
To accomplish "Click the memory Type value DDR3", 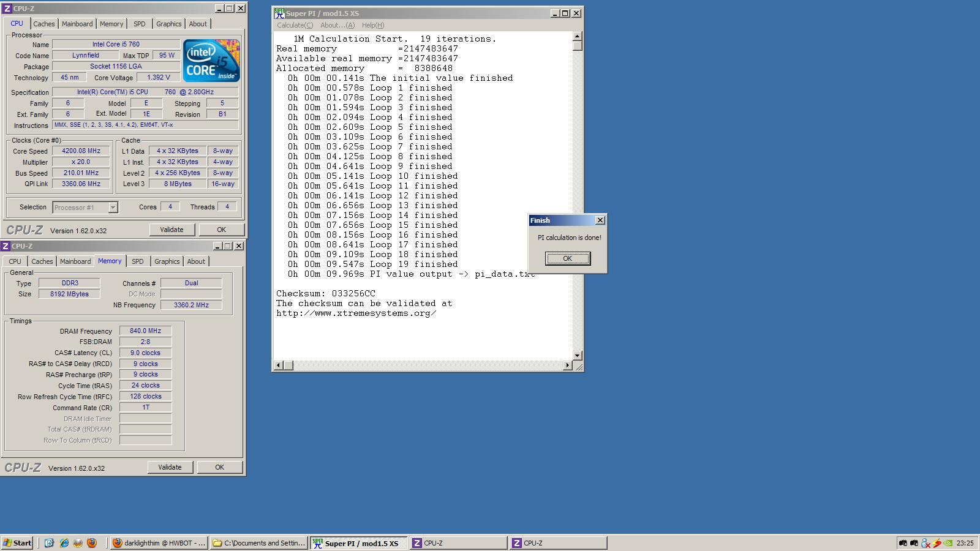I will tap(69, 283).
